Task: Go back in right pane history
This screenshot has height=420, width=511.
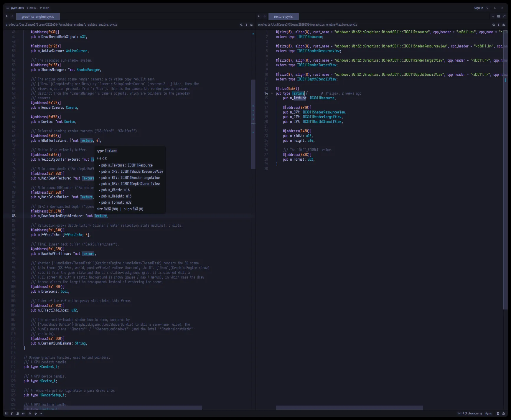Action: click(x=259, y=16)
